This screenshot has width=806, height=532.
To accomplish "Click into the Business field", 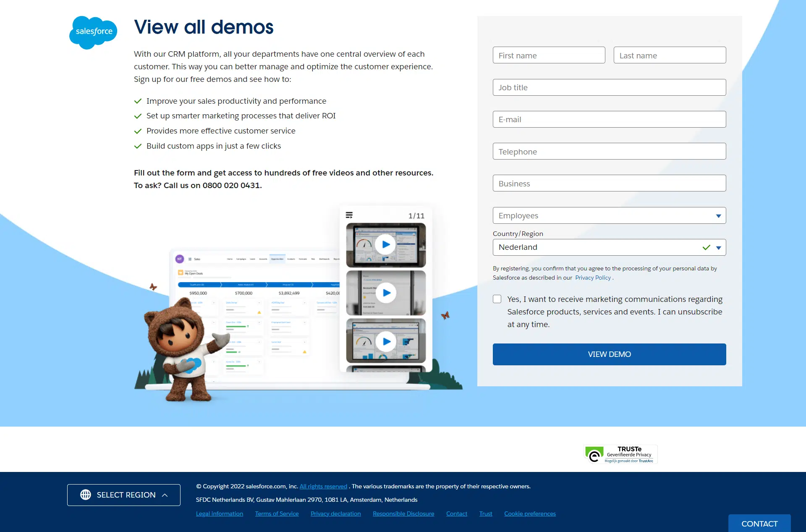I will point(609,183).
